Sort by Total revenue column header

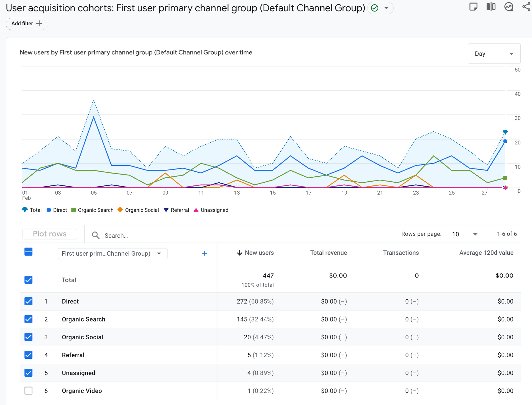[x=328, y=253]
